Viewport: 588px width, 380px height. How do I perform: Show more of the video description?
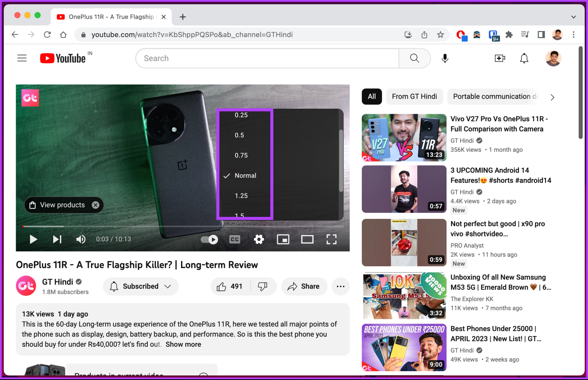click(183, 344)
